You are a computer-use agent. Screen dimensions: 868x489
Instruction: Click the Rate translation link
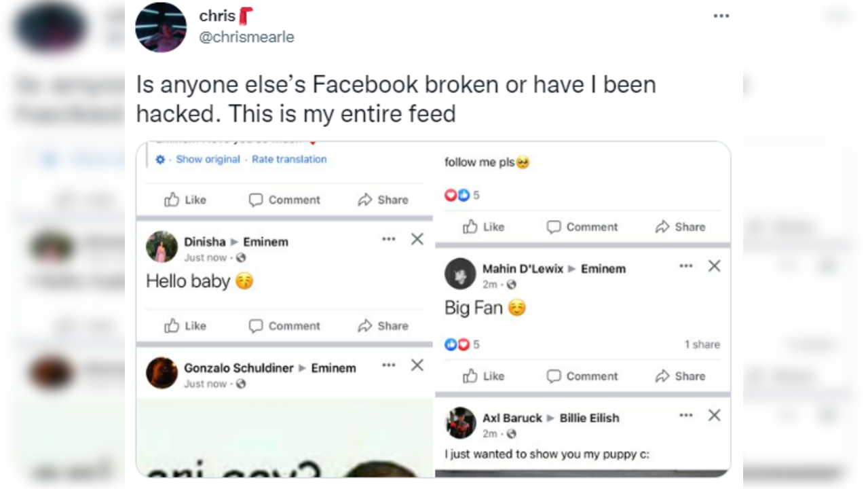pyautogui.click(x=289, y=159)
